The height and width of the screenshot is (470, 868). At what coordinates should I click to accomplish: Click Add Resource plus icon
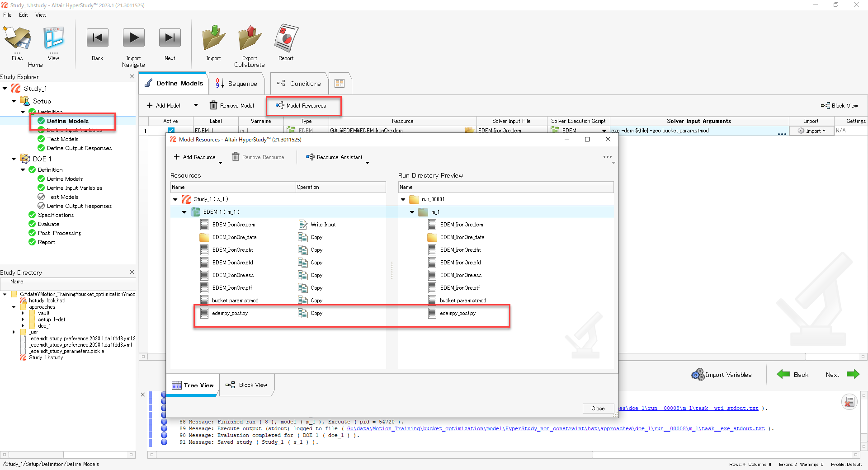(x=177, y=157)
